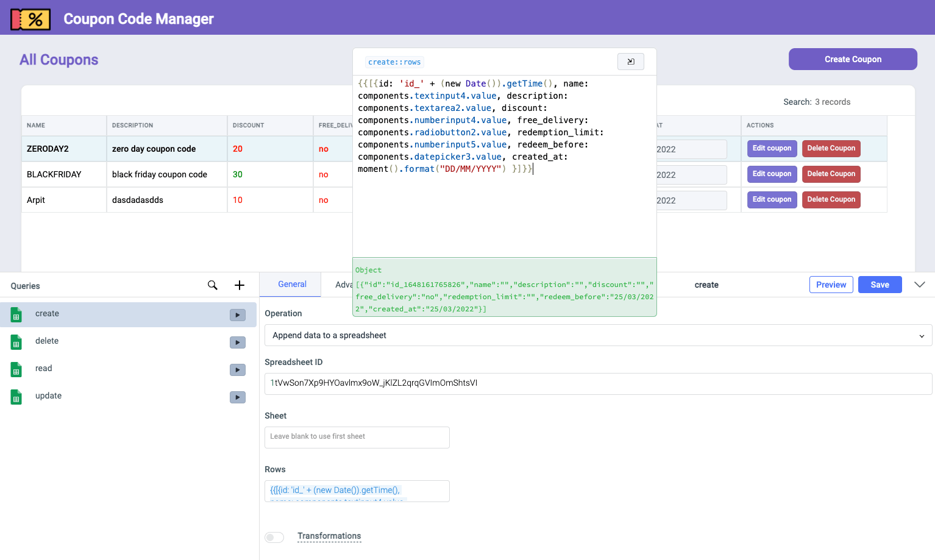Add a new query with plus icon
935x560 pixels.
tap(240, 285)
